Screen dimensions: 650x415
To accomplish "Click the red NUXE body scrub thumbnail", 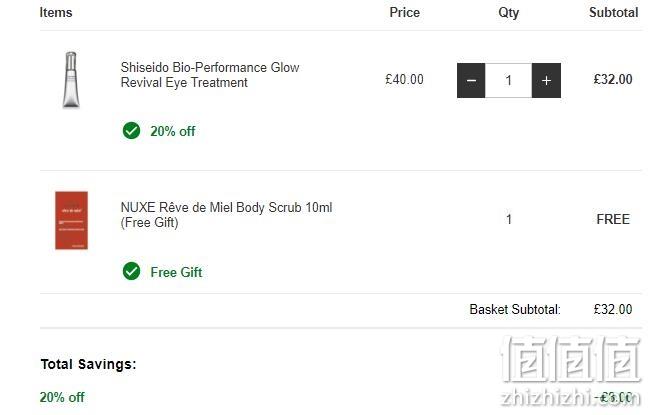I will pos(71,220).
